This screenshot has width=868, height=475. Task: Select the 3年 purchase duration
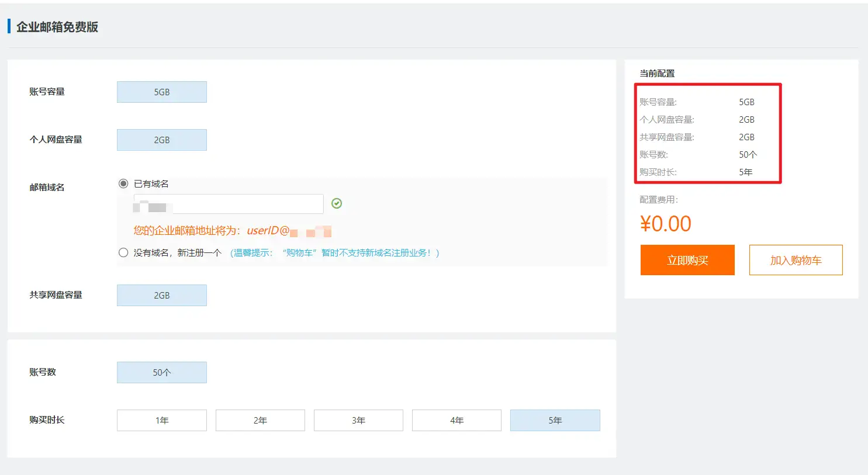358,420
